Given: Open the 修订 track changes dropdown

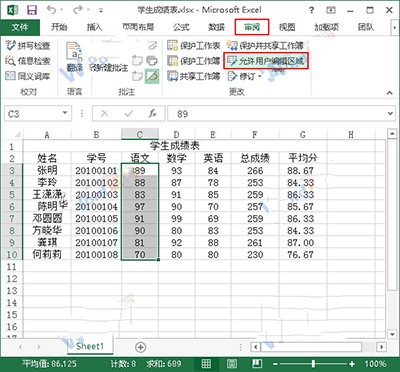Looking at the screenshot, I should pos(244,76).
